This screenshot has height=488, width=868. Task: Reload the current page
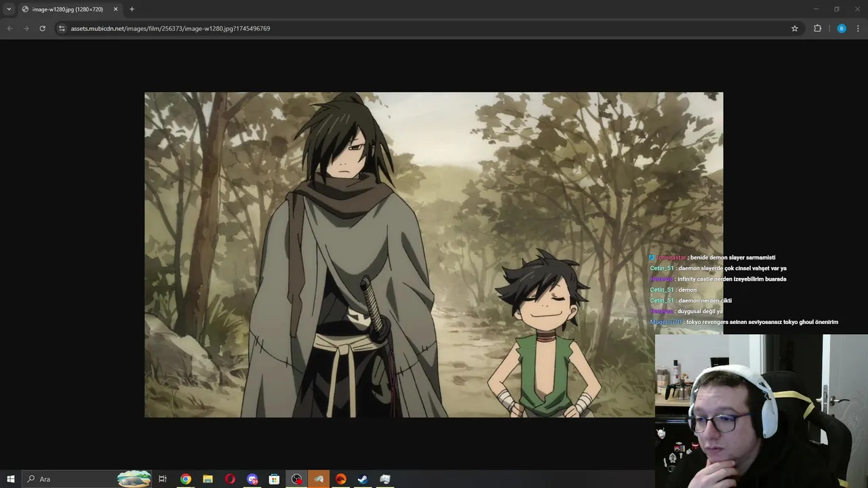[42, 28]
